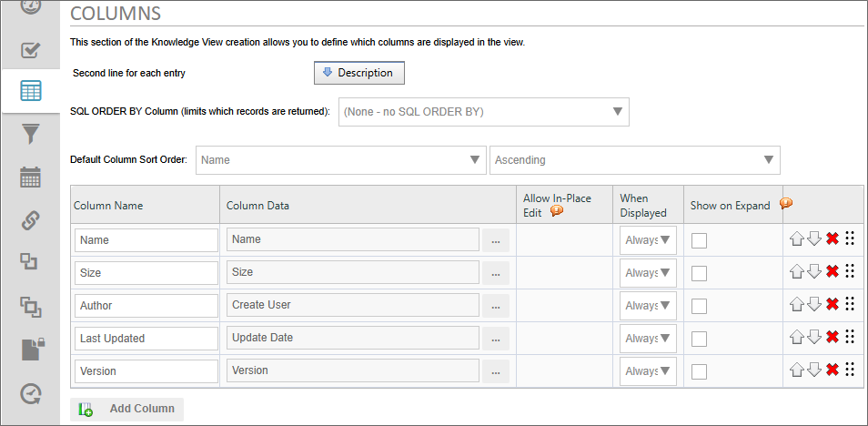
Task: Click the Description second line button
Action: tap(358, 73)
